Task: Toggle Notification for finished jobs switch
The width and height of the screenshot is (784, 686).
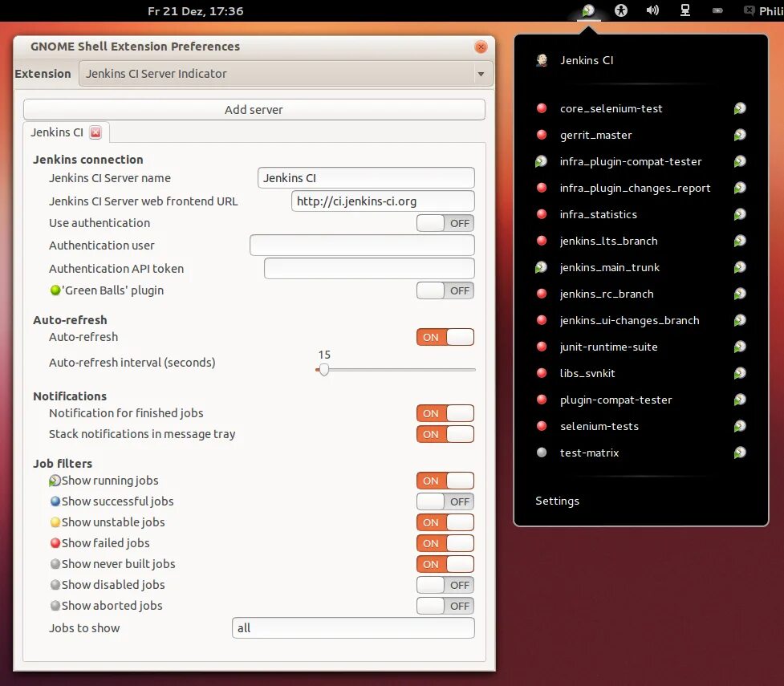Action: [445, 413]
